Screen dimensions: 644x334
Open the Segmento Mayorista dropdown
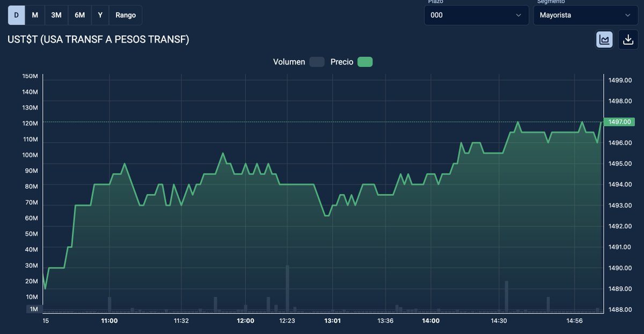point(586,15)
